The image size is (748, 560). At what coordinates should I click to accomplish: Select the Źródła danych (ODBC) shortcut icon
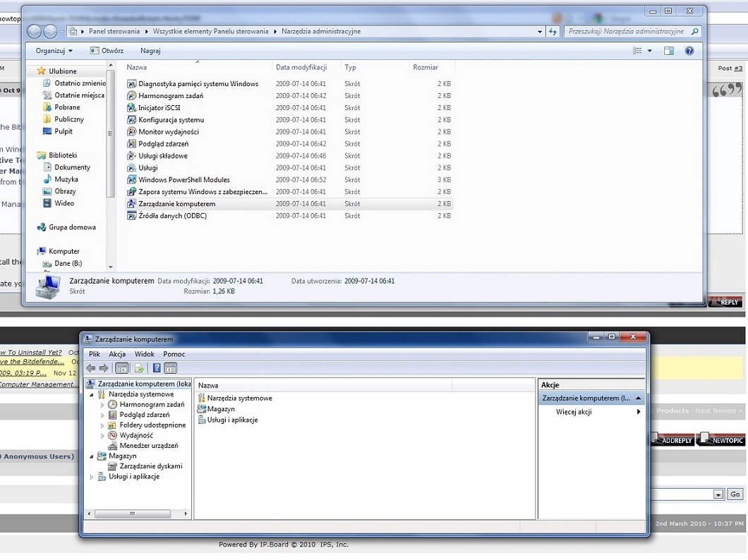coord(132,215)
